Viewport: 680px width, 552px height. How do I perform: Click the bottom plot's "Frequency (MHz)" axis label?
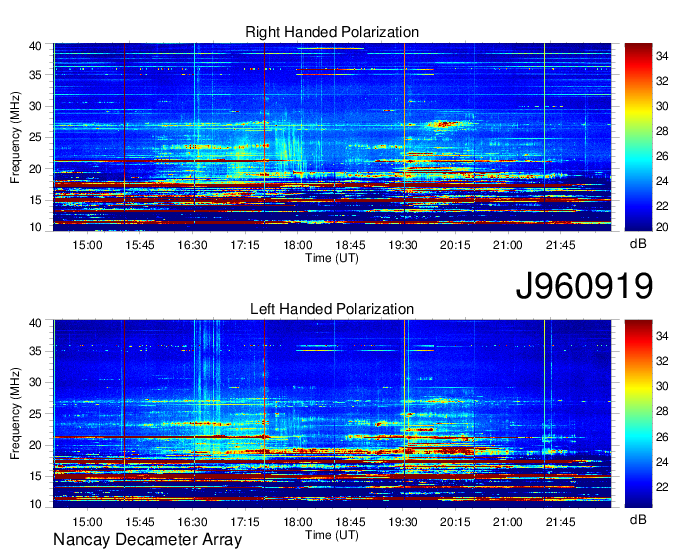(x=15, y=414)
